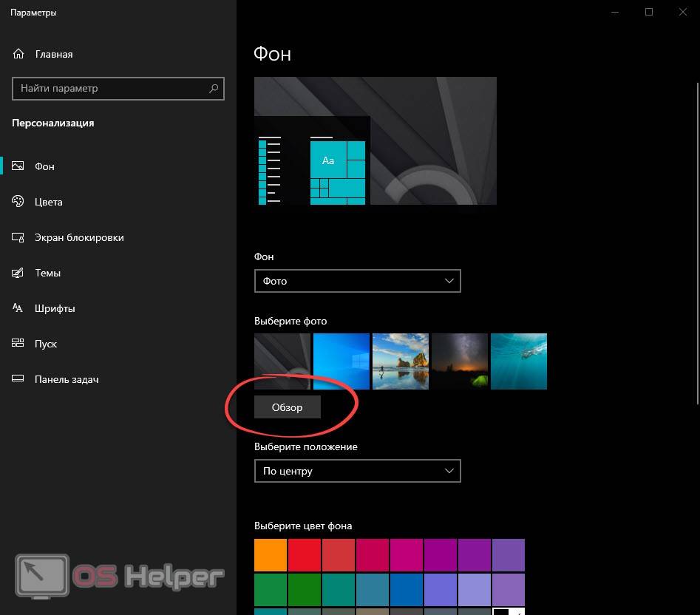Click the Экран блокировки monitor icon
The height and width of the screenshot is (615, 700).
18,237
